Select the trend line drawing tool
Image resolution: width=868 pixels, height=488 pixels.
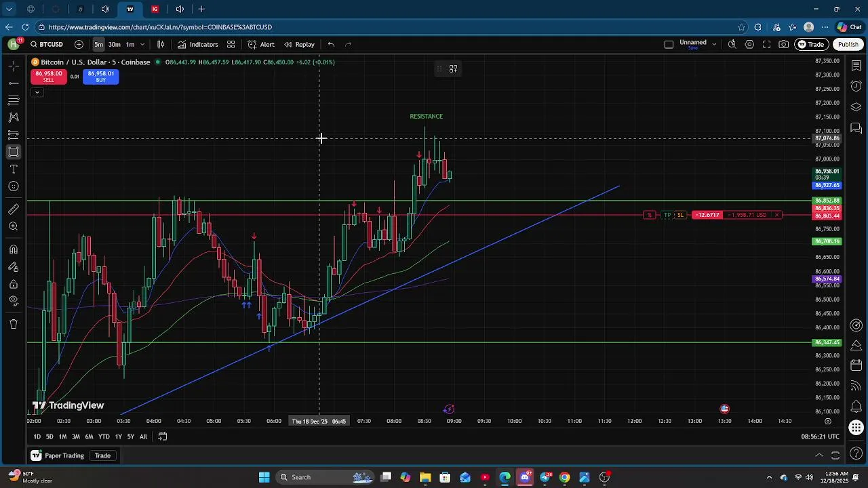pos(14,83)
